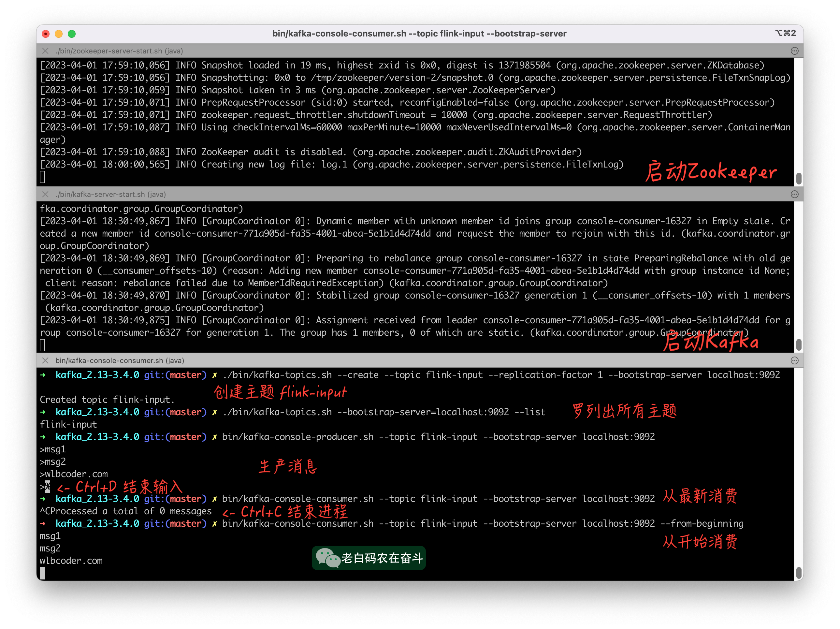The width and height of the screenshot is (840, 629).
Task: Click consumed 'msg2' output line
Action: tap(50, 548)
